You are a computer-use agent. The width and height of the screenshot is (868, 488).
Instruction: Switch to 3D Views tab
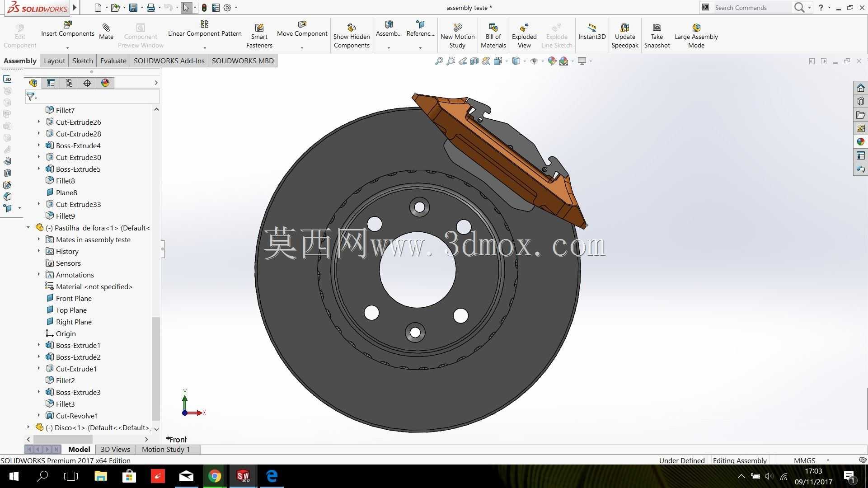click(x=115, y=449)
